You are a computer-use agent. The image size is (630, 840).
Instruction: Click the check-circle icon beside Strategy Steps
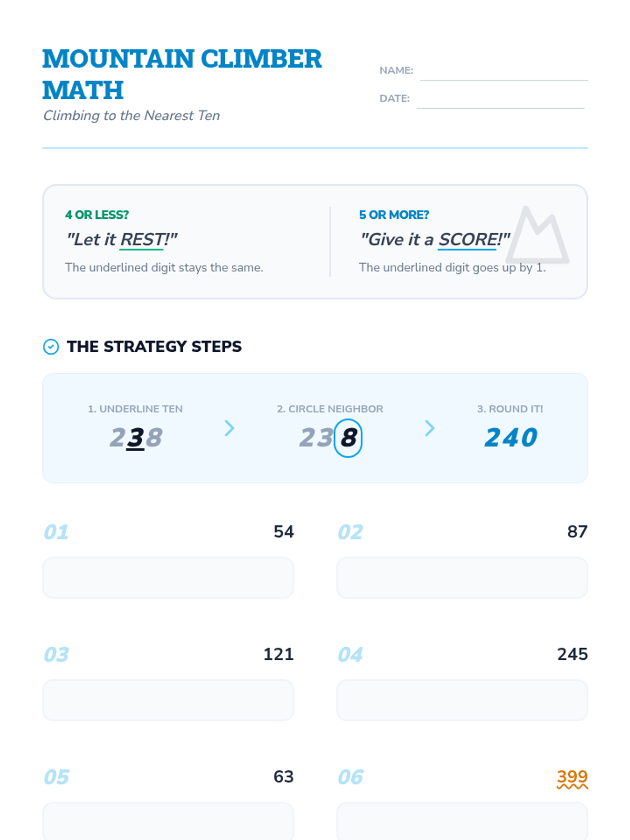51,346
